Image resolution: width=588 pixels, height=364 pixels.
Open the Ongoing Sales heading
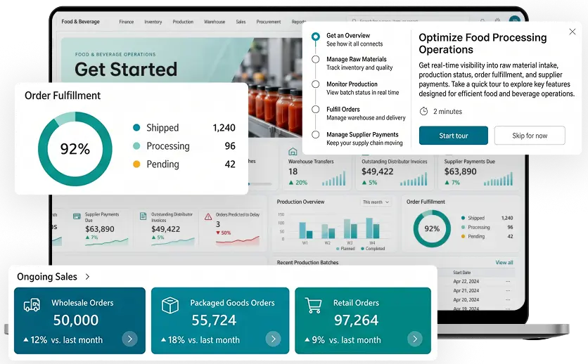[x=47, y=277]
